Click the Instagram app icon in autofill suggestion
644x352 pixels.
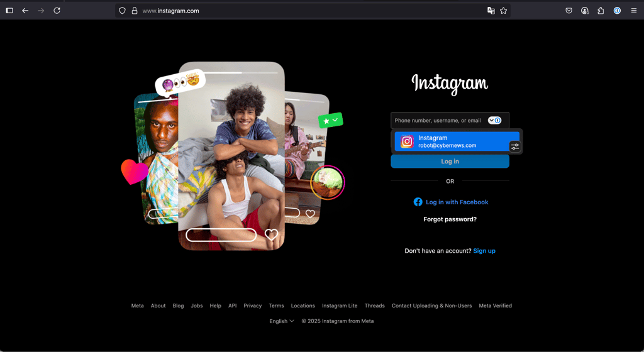coord(407,141)
